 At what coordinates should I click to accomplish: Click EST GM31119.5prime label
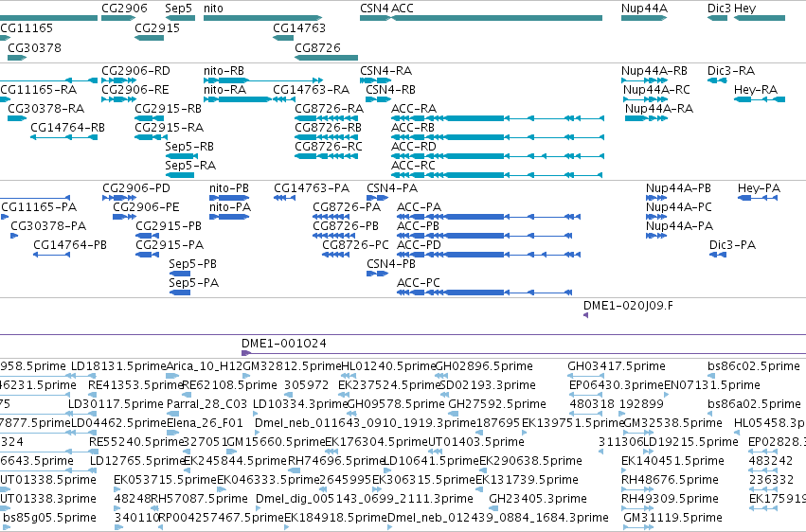[x=672, y=517]
